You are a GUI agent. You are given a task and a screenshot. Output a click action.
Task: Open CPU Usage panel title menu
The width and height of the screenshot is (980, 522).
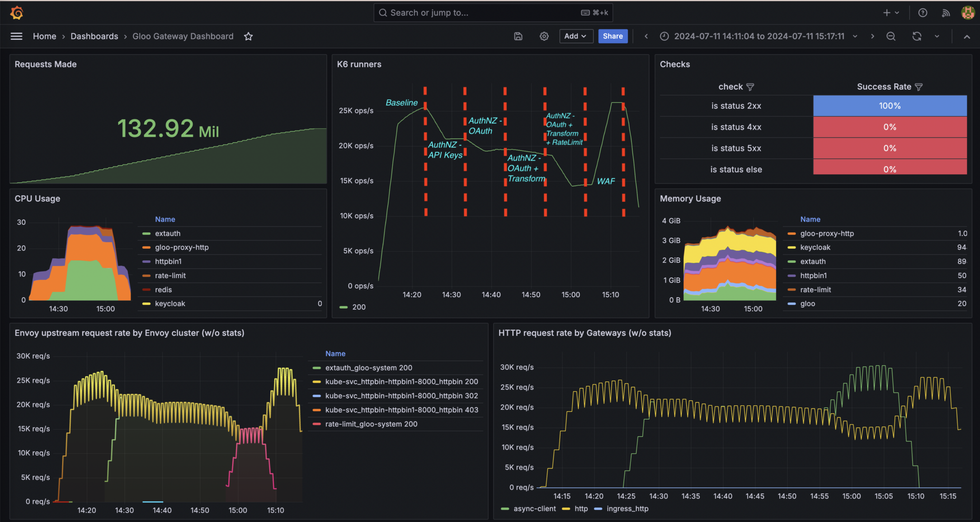pos(37,199)
